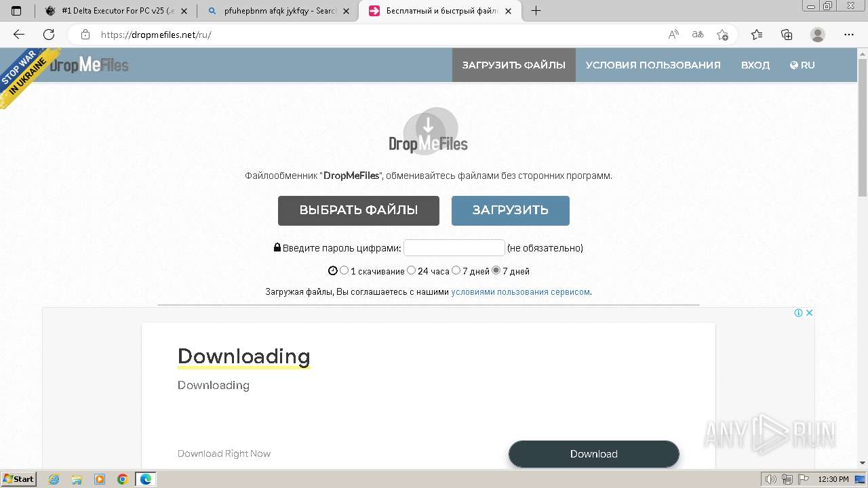
Task: Click the DropMeFiles center download logo
Action: (x=429, y=131)
